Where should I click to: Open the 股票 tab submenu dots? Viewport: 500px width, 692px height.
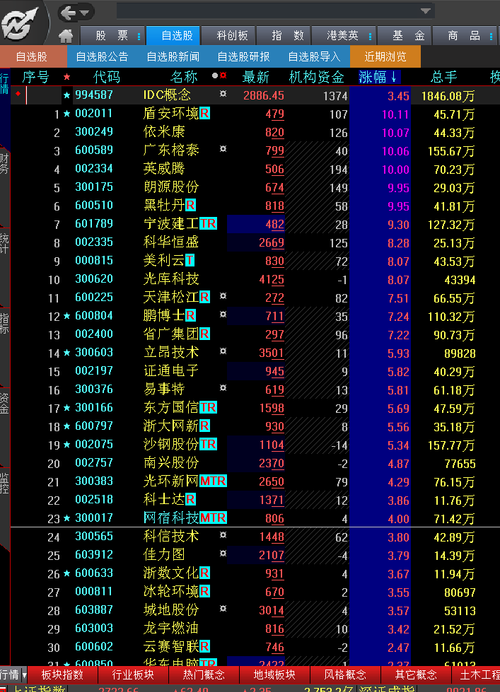pyautogui.click(x=139, y=36)
